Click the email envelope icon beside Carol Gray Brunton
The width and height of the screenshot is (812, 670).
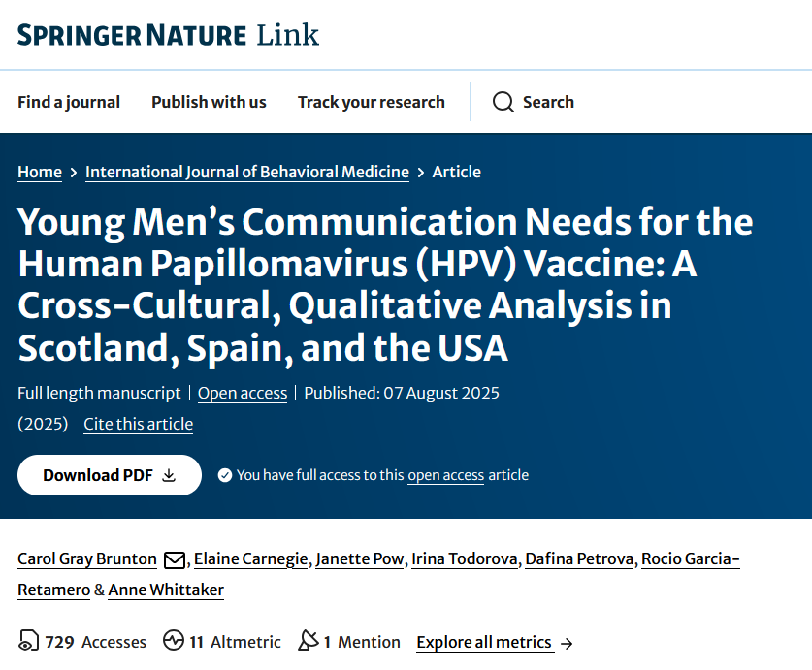click(x=175, y=559)
